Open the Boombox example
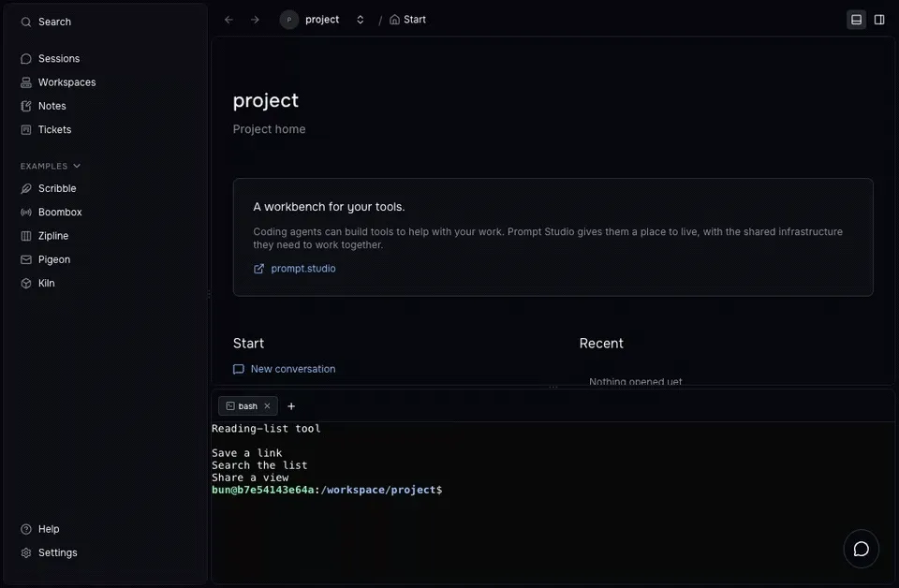Screen dimensions: 899x588 105,212
